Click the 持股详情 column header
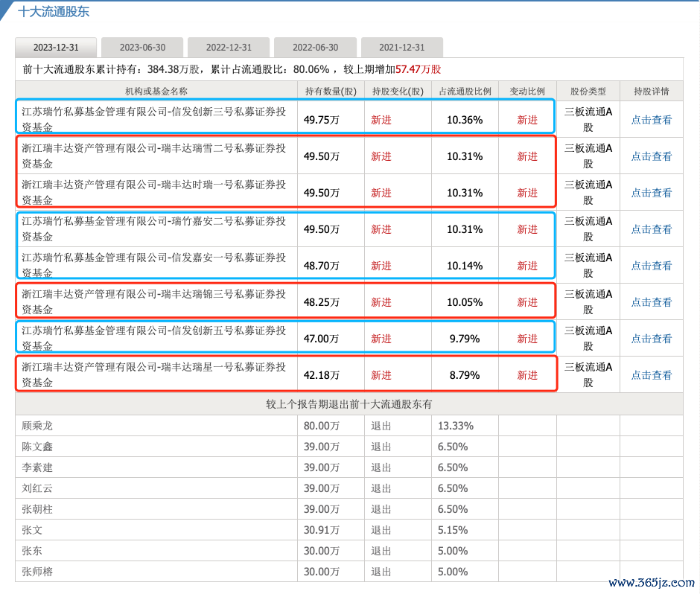Image resolution: width=700 pixels, height=594 pixels. [652, 92]
